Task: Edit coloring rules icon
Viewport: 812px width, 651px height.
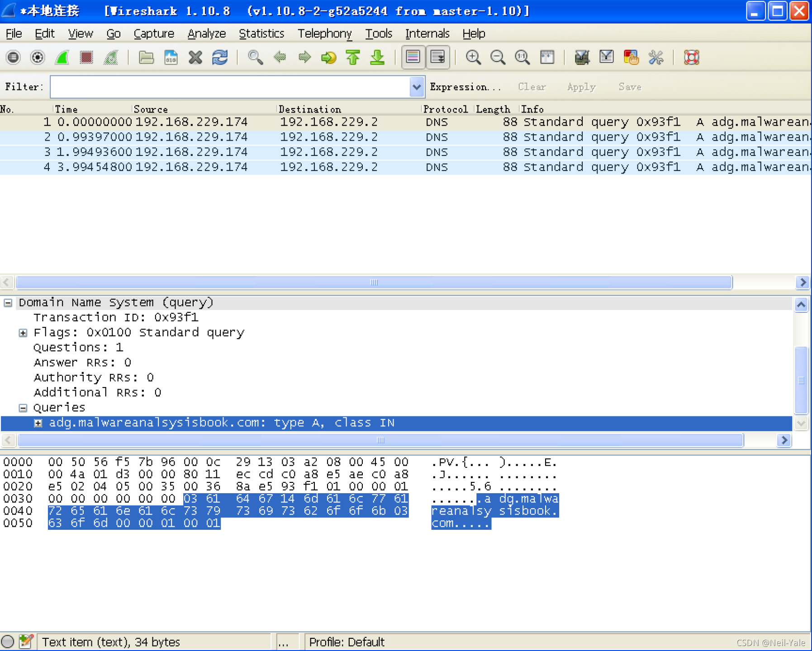Action: pos(631,57)
